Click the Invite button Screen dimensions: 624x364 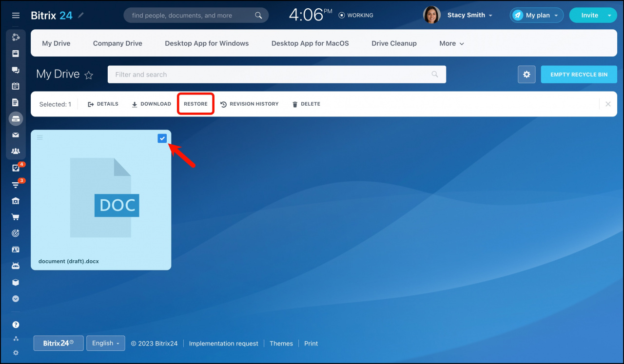(589, 15)
